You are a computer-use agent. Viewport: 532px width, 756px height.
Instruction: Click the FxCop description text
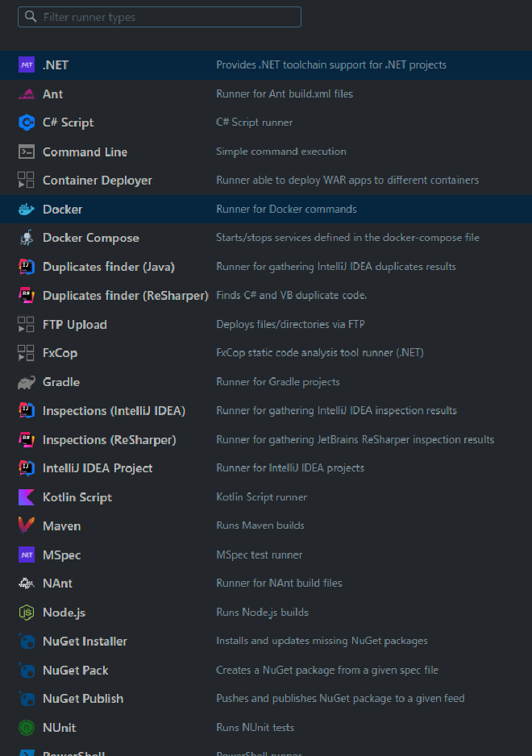[319, 353]
